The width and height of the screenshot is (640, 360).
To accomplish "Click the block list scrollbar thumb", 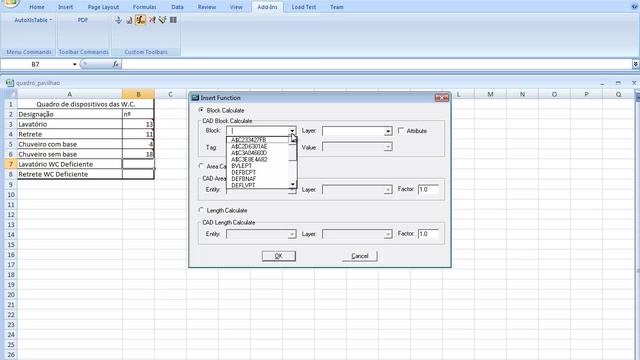I will pyautogui.click(x=292, y=152).
